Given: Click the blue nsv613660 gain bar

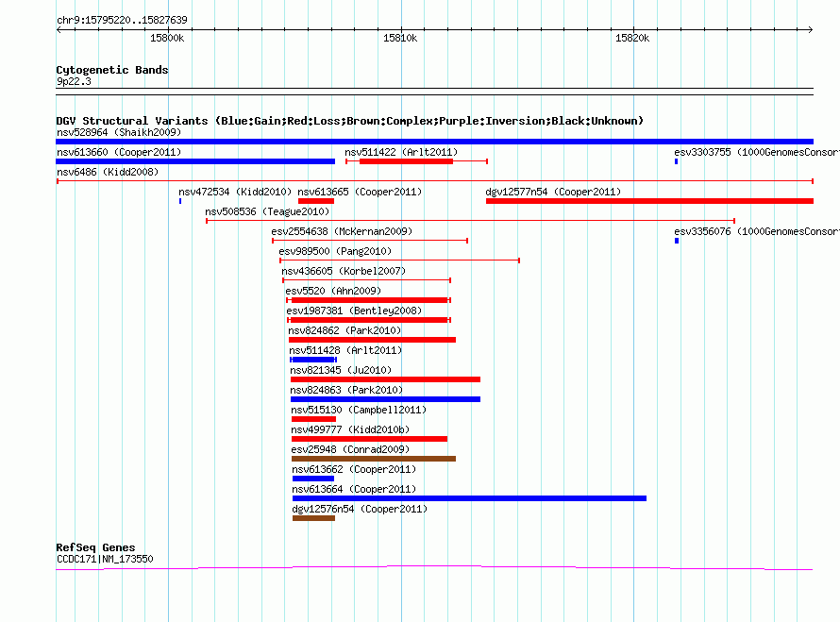Looking at the screenshot, I should coord(195,161).
